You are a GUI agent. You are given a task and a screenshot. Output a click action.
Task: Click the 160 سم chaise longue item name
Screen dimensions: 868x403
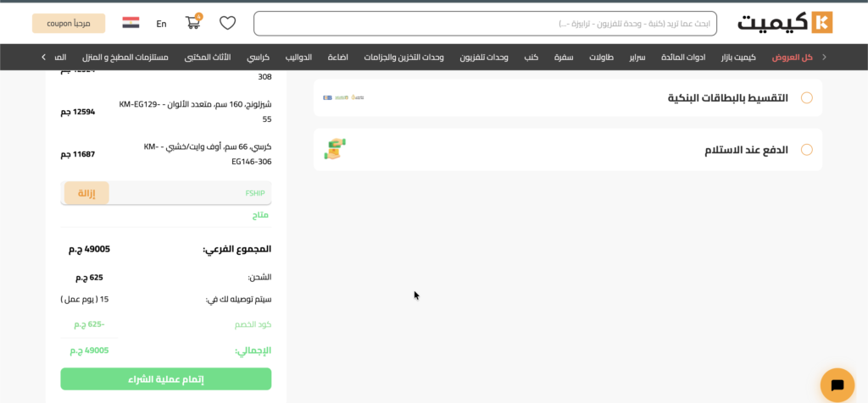pos(196,111)
